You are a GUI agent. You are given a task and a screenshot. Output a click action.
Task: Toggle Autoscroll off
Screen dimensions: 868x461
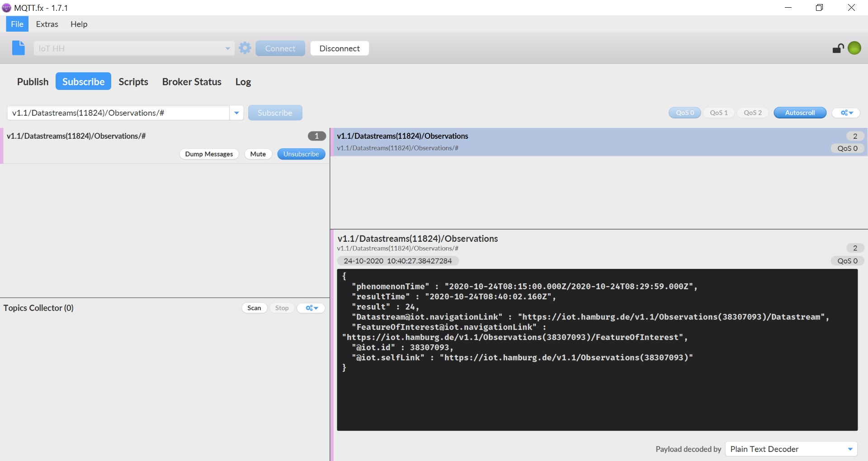[800, 113]
